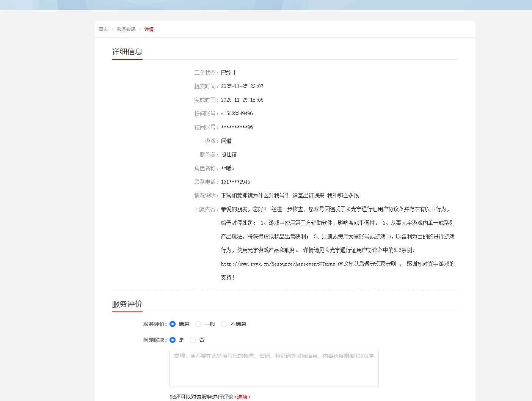This screenshot has width=532, height=401.
Task: Mark the problem as solved with 是
Action: pyautogui.click(x=173, y=340)
